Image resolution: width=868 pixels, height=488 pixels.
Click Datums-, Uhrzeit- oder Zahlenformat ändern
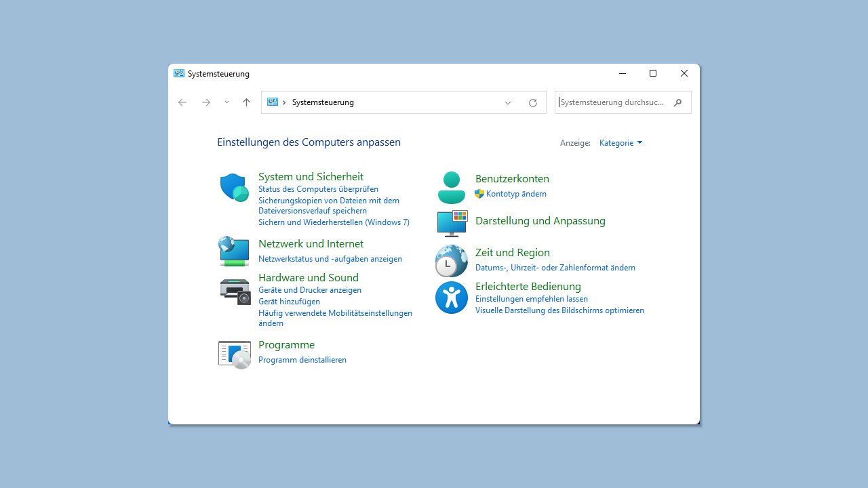(x=555, y=268)
